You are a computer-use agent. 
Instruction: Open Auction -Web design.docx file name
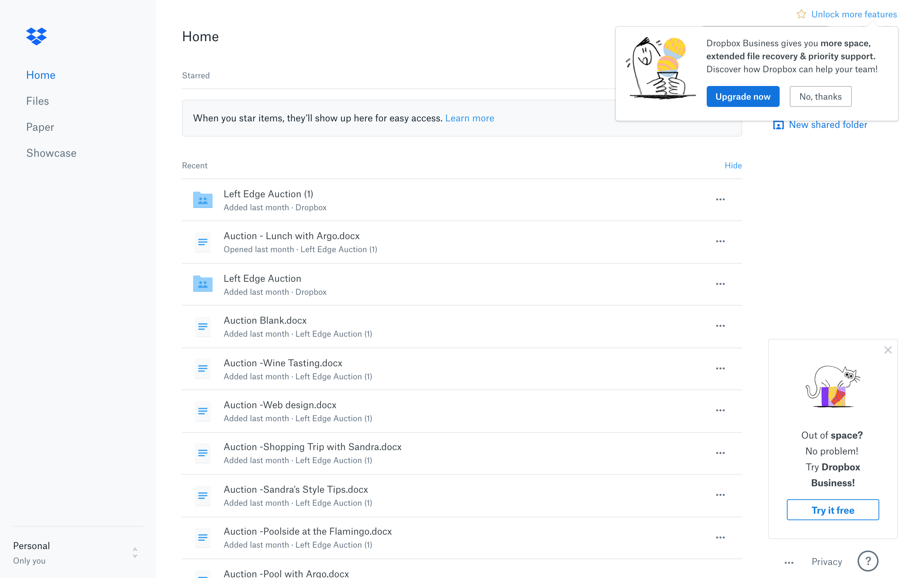tap(280, 405)
